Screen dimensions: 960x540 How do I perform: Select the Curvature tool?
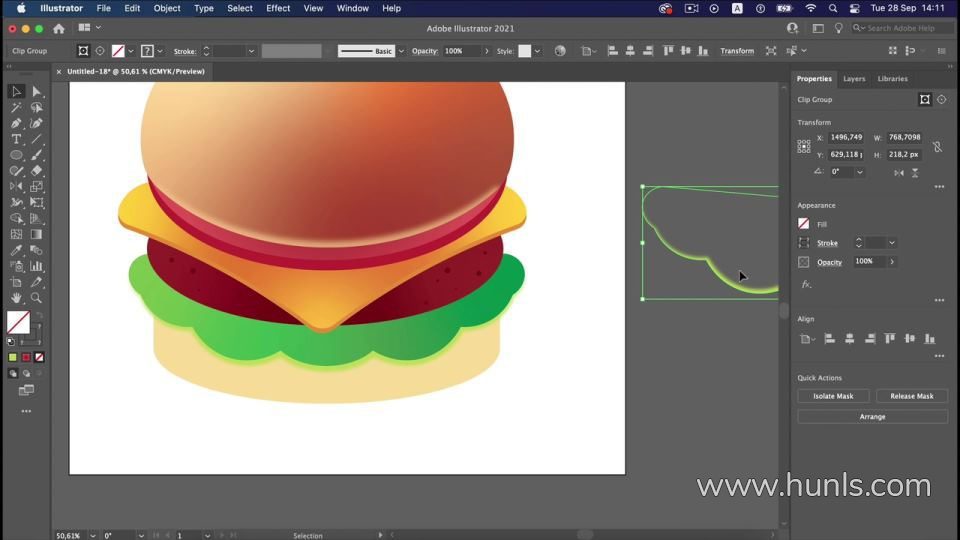[37, 123]
